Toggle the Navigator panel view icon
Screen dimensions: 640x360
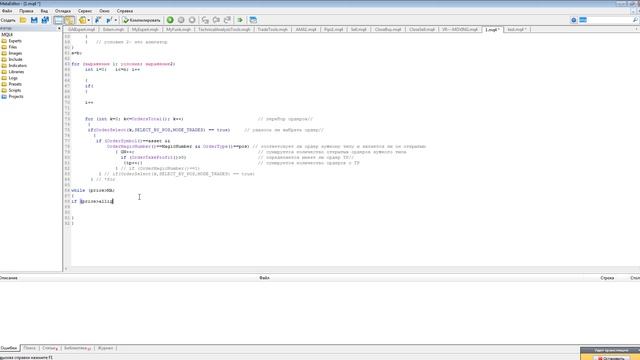click(58, 20)
